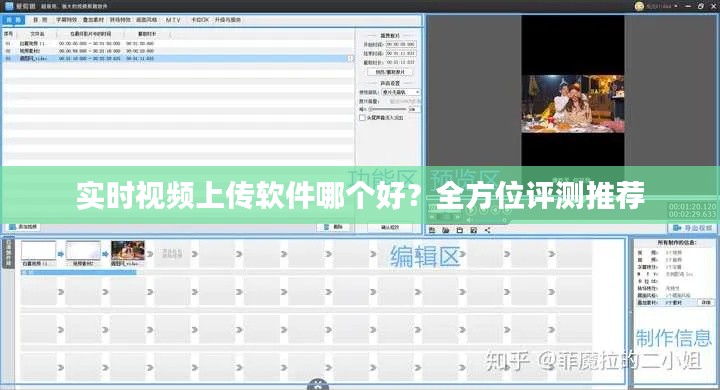Click the save project icon below preview

point(459,230)
